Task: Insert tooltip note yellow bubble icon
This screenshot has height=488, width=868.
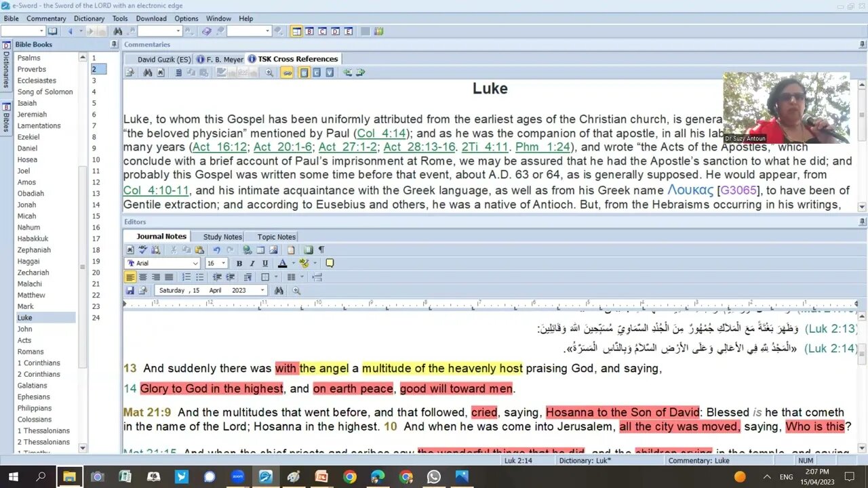Action: click(330, 263)
